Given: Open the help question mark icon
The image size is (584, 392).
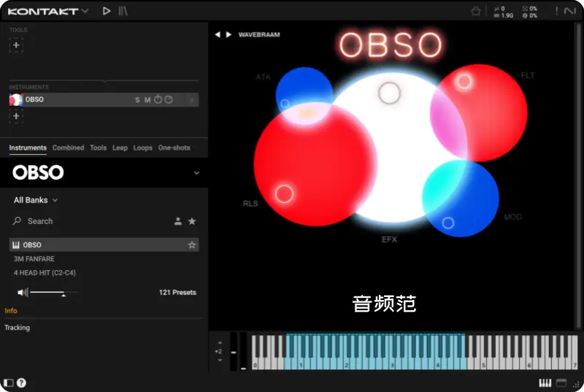Looking at the screenshot, I should [x=21, y=383].
